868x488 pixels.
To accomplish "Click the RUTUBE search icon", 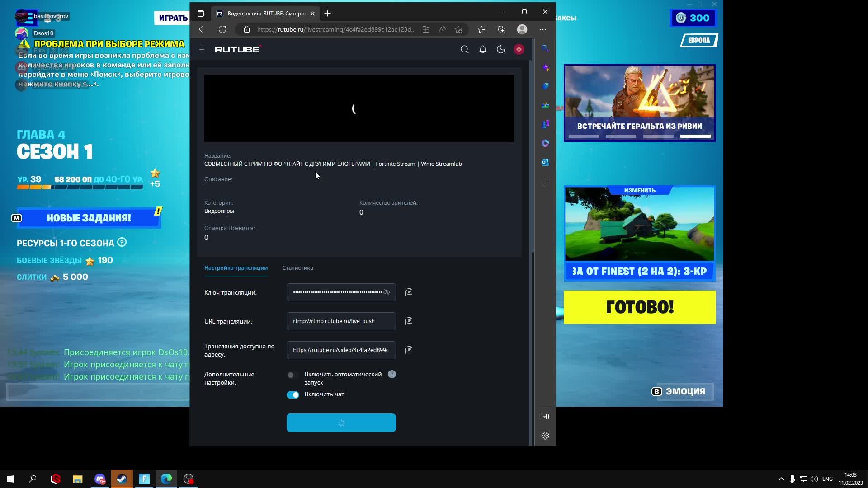I will pyautogui.click(x=464, y=49).
